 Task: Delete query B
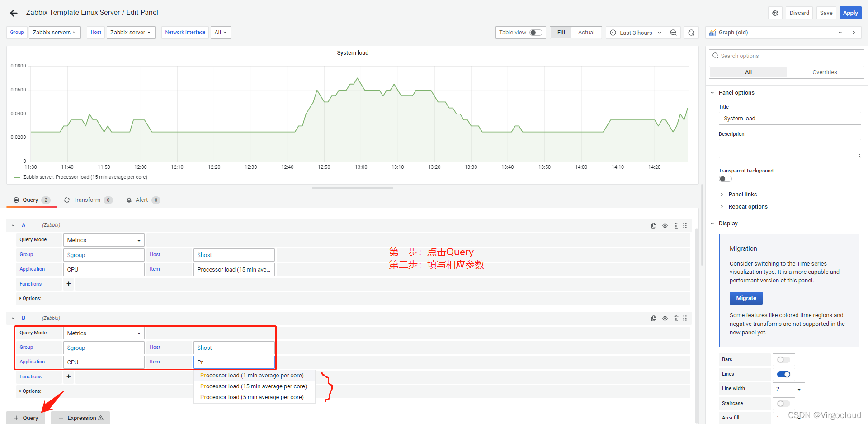(676, 319)
